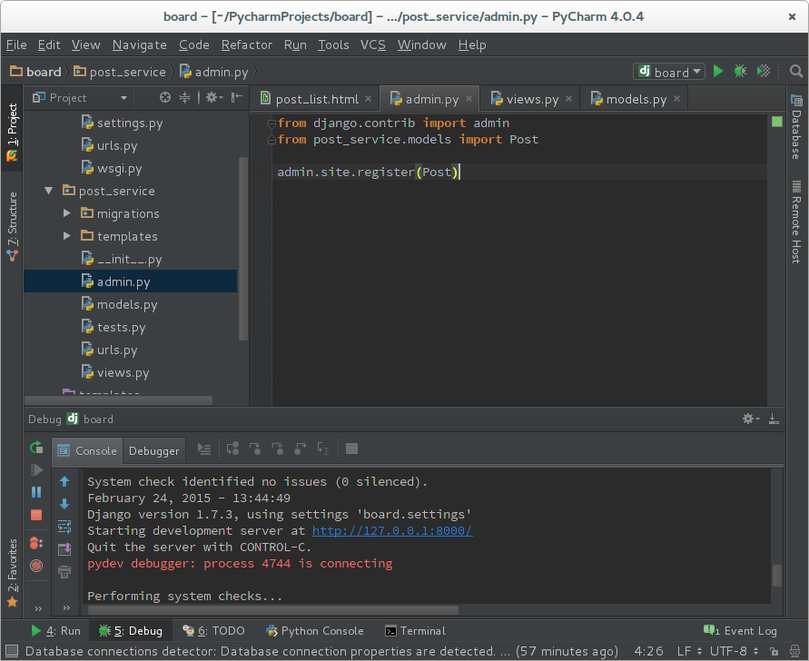Open Debug panel settings gear

751,418
